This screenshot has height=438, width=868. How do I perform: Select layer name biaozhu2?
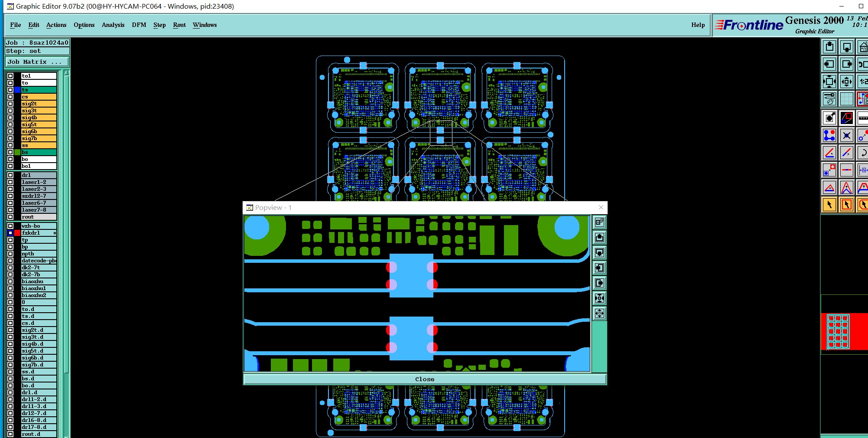(39, 295)
